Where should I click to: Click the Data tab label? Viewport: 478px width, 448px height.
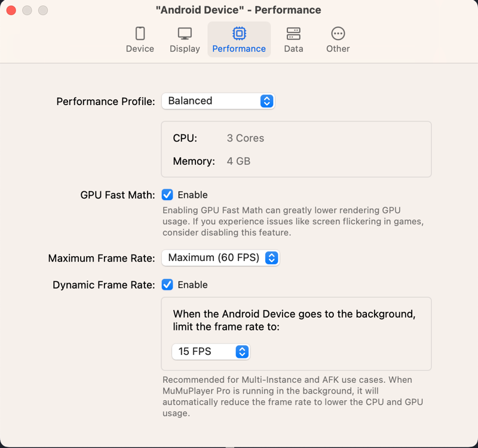[x=293, y=49]
